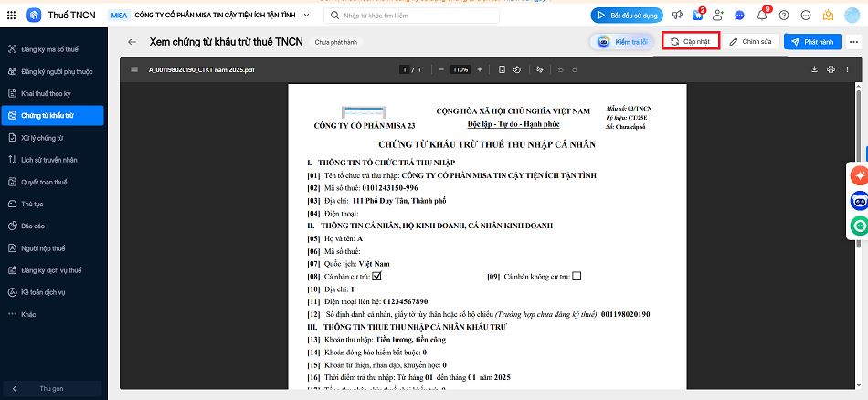Collapse sidebar with Thu gọn
This screenshot has height=400, width=868.
[x=51, y=388]
